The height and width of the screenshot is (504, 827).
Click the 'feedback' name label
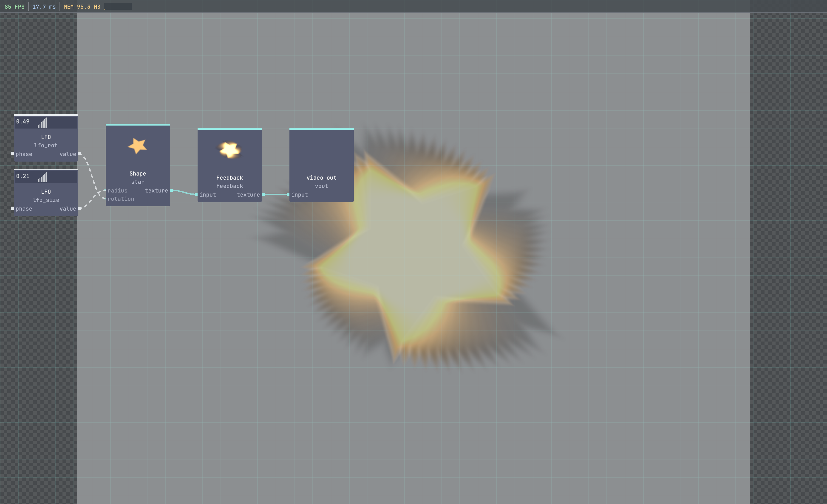click(229, 186)
